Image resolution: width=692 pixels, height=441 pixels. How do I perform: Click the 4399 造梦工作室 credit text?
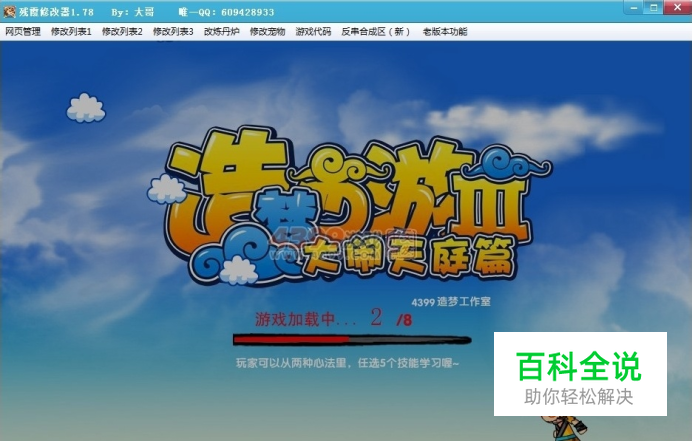click(x=451, y=302)
